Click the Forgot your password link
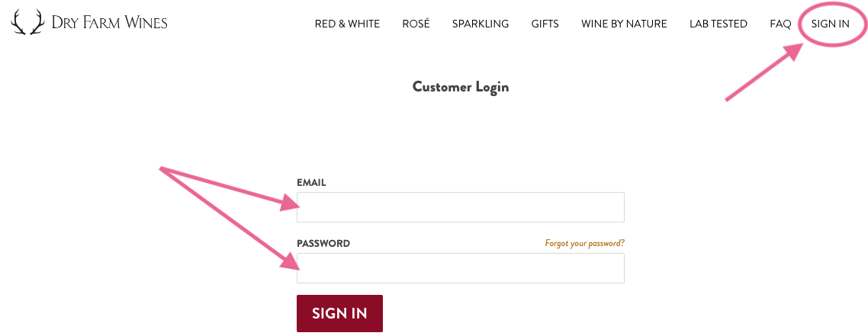 tap(584, 244)
